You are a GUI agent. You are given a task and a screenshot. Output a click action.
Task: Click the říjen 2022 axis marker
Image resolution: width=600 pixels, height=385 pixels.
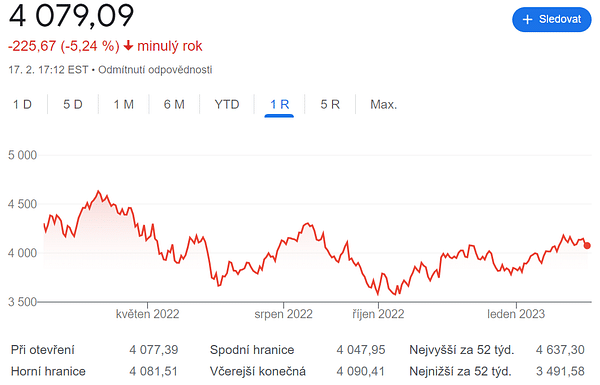pos(378,314)
